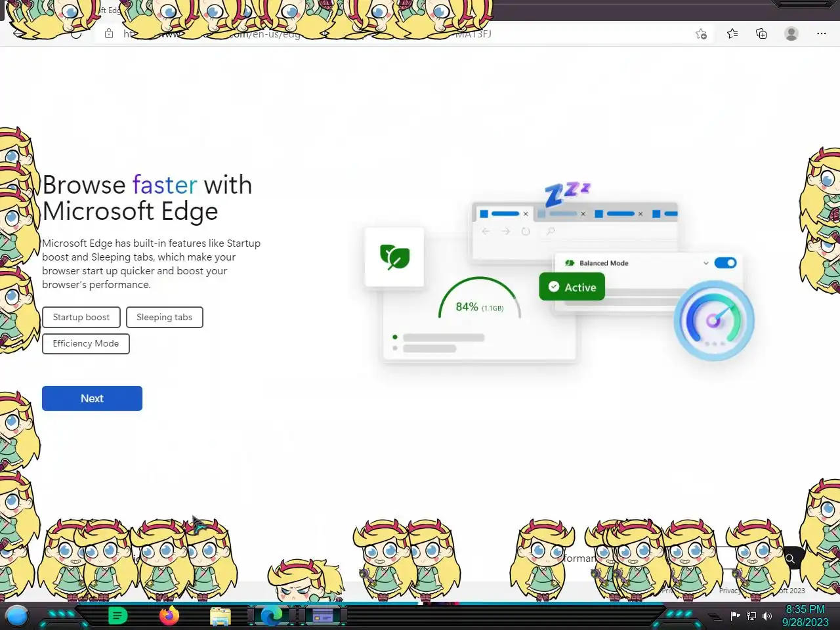
Task: Open the Favorites list icon
Action: 732,33
